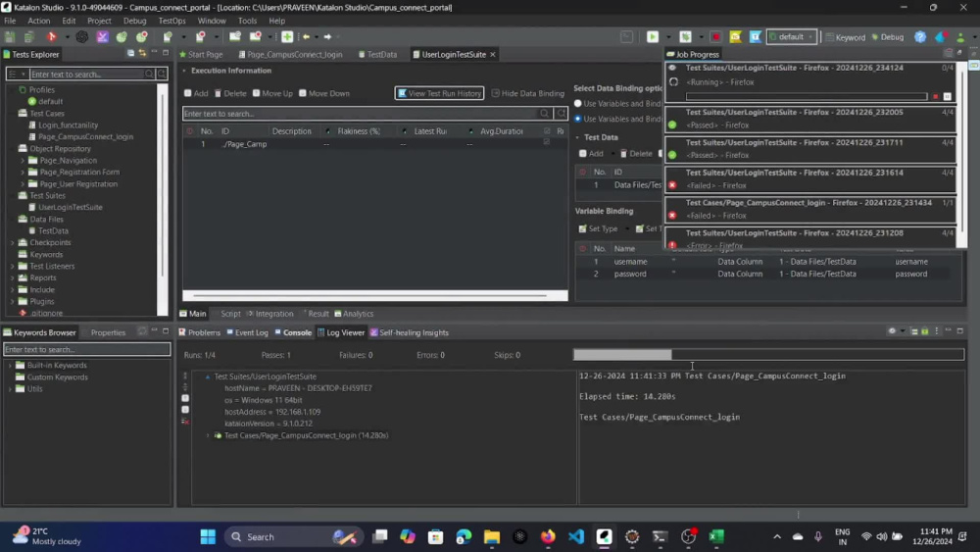Launch the Spy Web tool
The width and height of the screenshot is (980, 552).
tap(122, 37)
